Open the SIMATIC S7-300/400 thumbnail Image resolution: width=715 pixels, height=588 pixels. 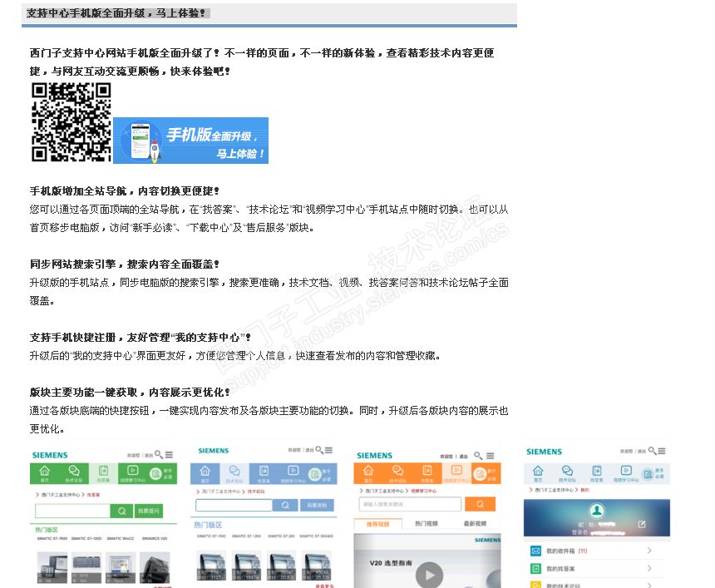[x=317, y=565]
